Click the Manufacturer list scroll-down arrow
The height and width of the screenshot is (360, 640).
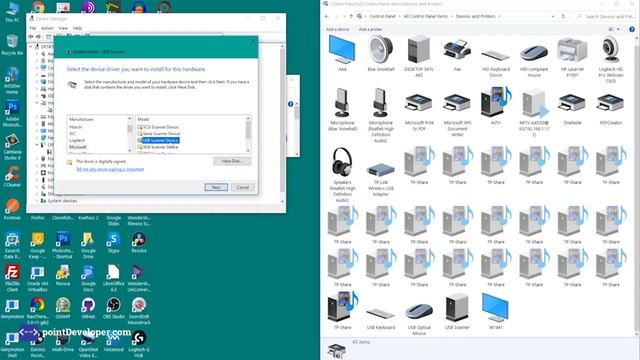pos(130,151)
